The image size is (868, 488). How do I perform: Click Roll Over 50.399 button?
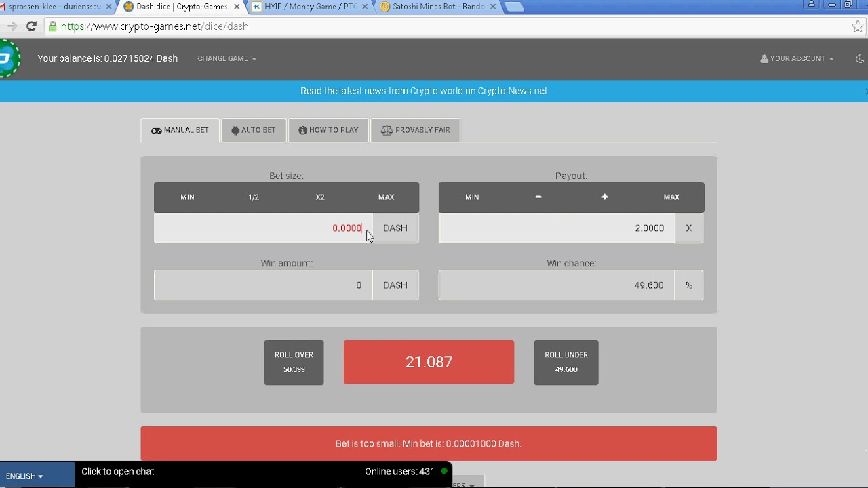coord(294,362)
